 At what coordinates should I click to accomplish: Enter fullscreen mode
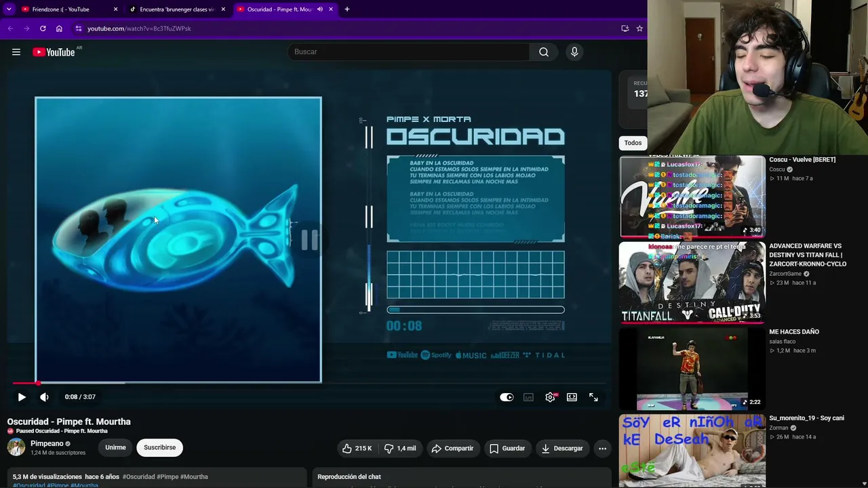click(x=593, y=397)
